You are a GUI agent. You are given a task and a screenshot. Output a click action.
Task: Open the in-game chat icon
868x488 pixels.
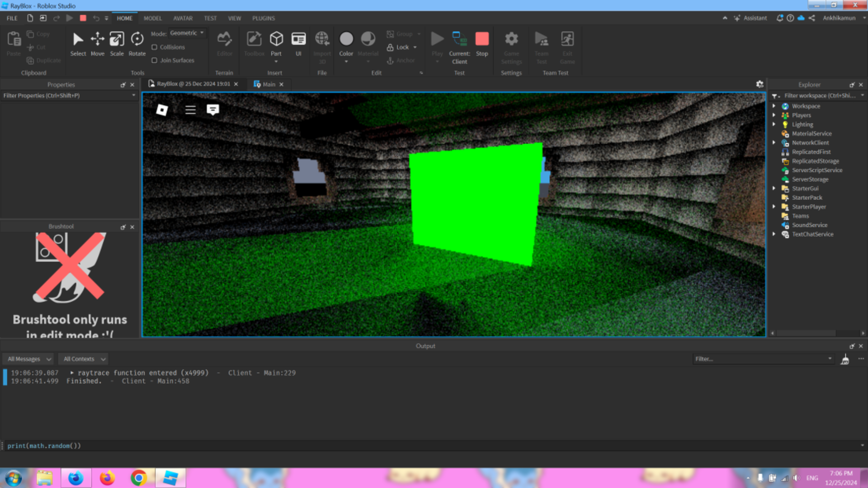pyautogui.click(x=212, y=110)
